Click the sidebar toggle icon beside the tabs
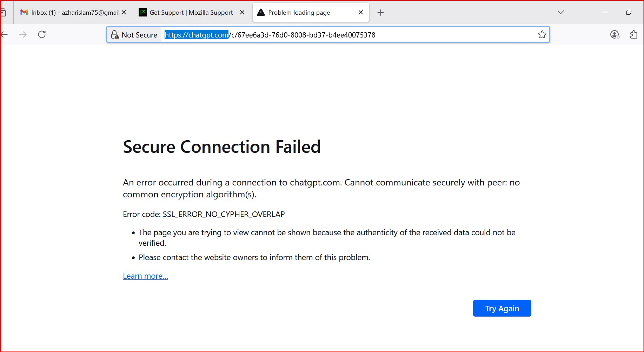The width and height of the screenshot is (644, 352). [x=3, y=13]
